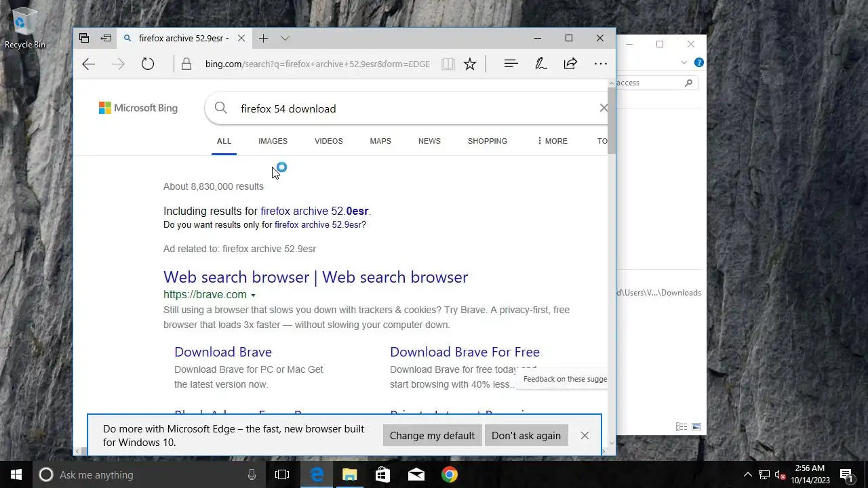Viewport: 868px width, 488px height.
Task: Switch to large icons view in File Explorer
Action: click(x=695, y=427)
